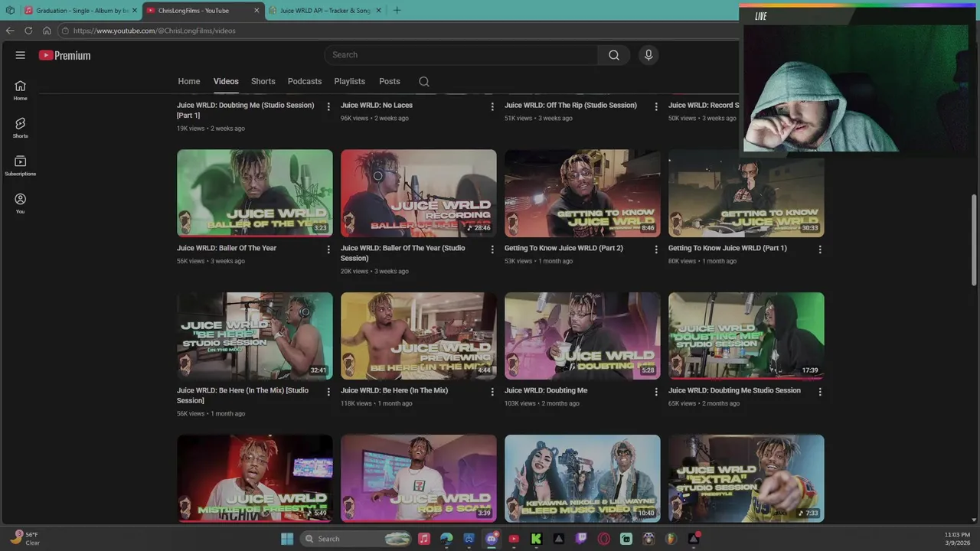Open the Podcasts tab
980x551 pixels.
click(x=305, y=81)
